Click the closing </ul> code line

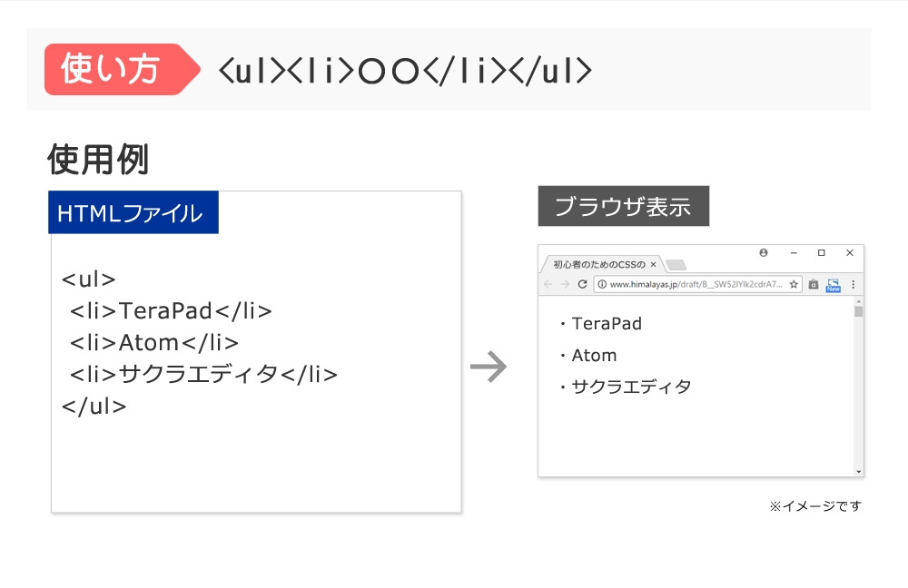click(94, 407)
